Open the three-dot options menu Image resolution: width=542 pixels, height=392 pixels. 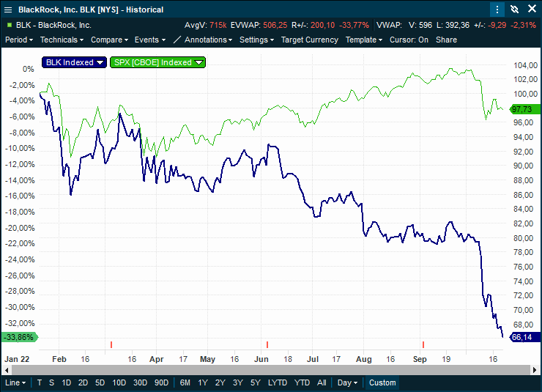[x=497, y=10]
